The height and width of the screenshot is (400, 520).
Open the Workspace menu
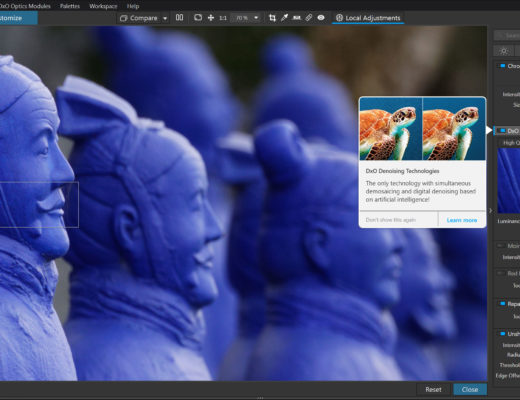(x=103, y=6)
